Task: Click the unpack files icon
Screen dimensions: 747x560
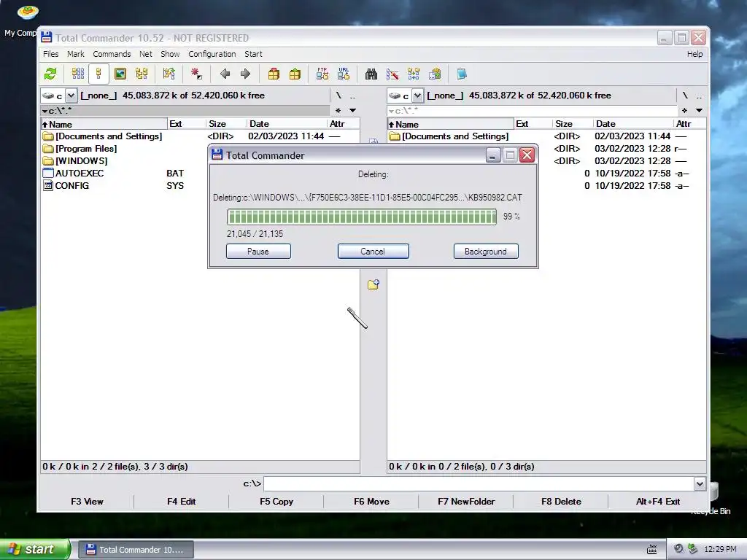Action: (x=295, y=74)
